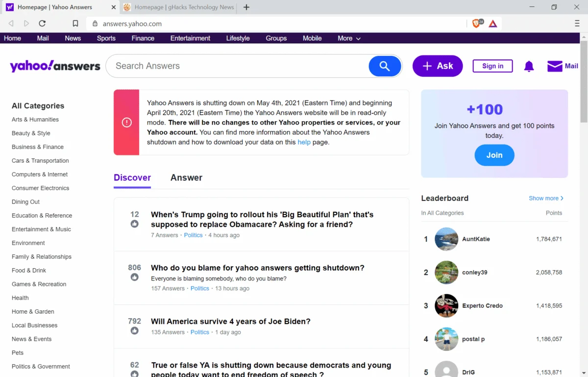This screenshot has height=377, width=588.
Task: Open Mobile in Yahoo navigation bar
Action: click(312, 38)
